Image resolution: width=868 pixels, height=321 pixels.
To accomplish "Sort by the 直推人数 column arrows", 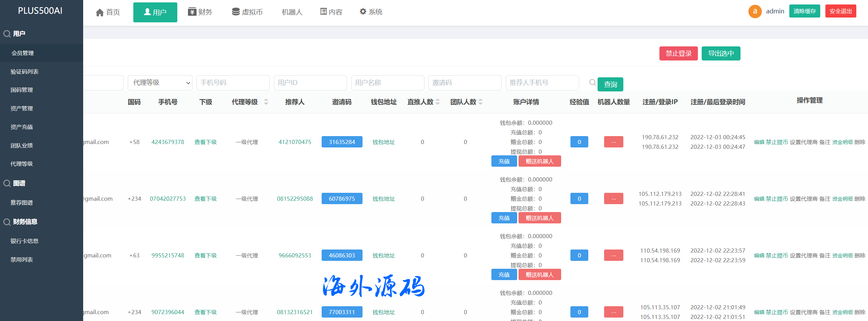I will coord(438,102).
